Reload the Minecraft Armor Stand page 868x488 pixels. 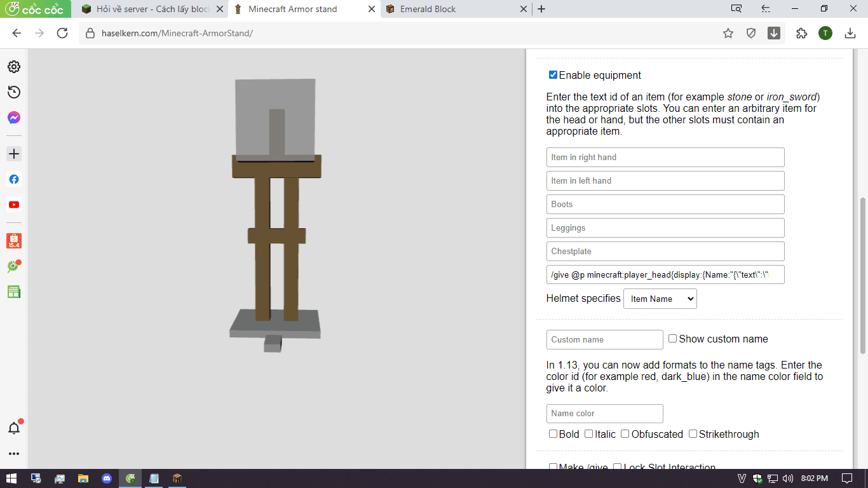(x=62, y=33)
